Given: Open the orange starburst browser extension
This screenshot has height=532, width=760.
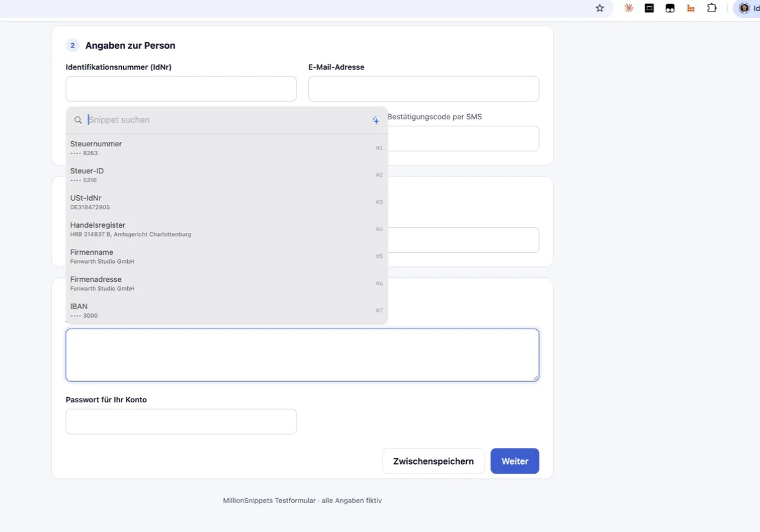Looking at the screenshot, I should pyautogui.click(x=628, y=8).
